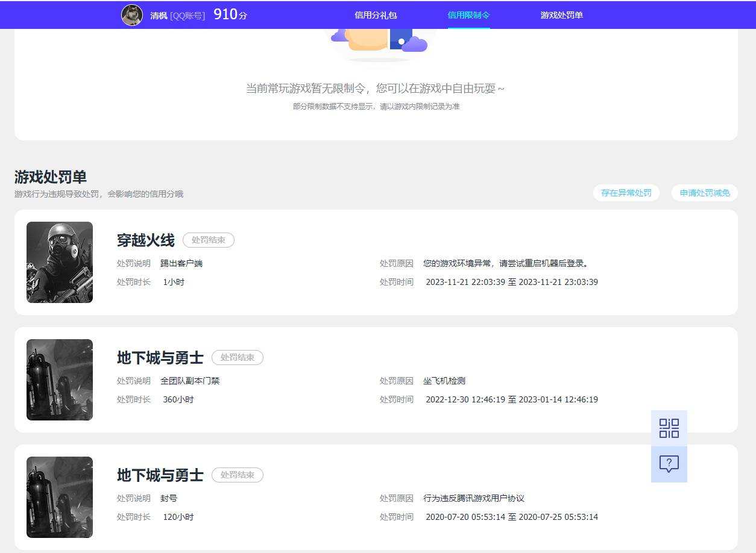Screen dimensions: 756x553
Task: Click the duration text 1小时
Action: (x=174, y=282)
